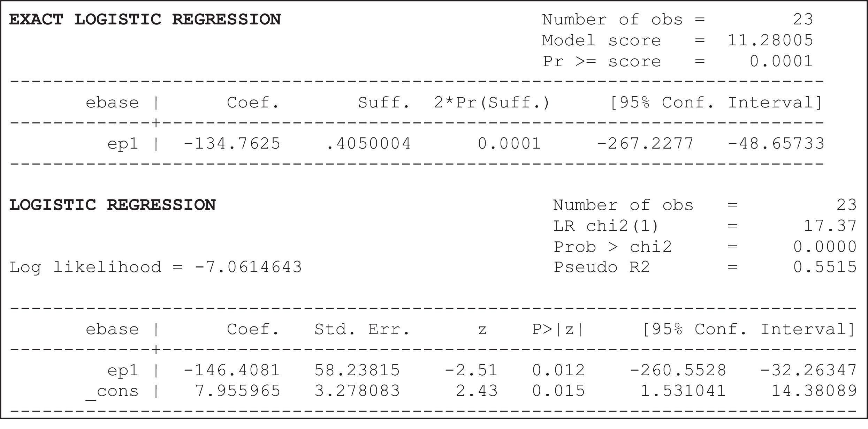This screenshot has height=429, width=868.
Task: Click the P>|z| value 0.015
Action: (x=558, y=391)
